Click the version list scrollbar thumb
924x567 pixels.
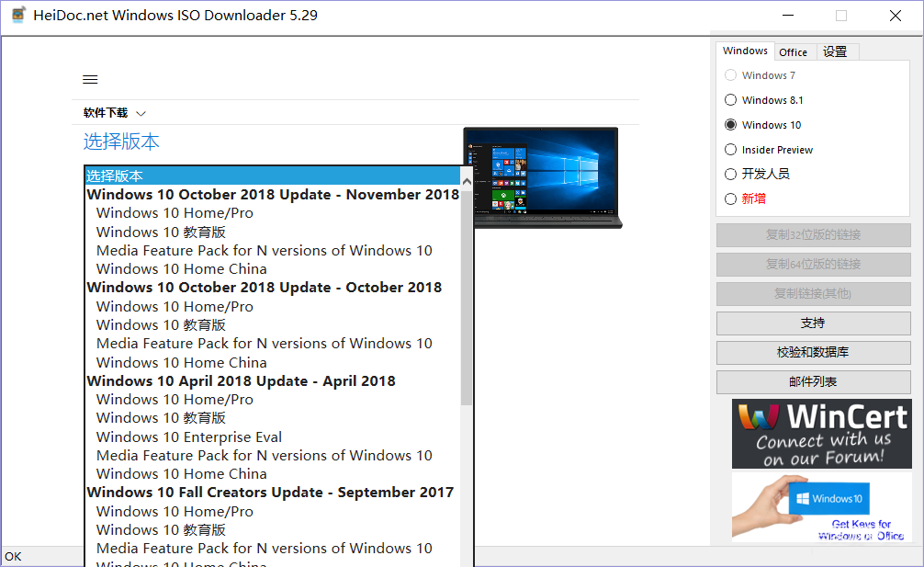coord(467,294)
